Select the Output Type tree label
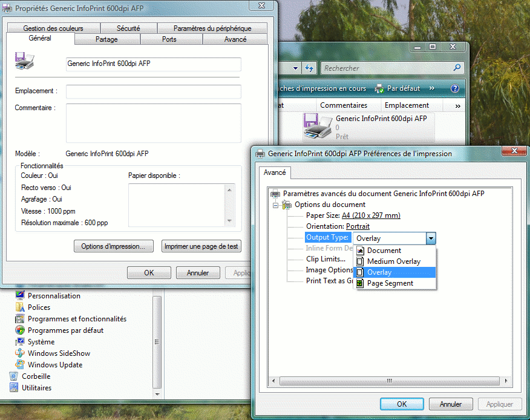Image resolution: width=530 pixels, height=420 pixels. point(327,237)
